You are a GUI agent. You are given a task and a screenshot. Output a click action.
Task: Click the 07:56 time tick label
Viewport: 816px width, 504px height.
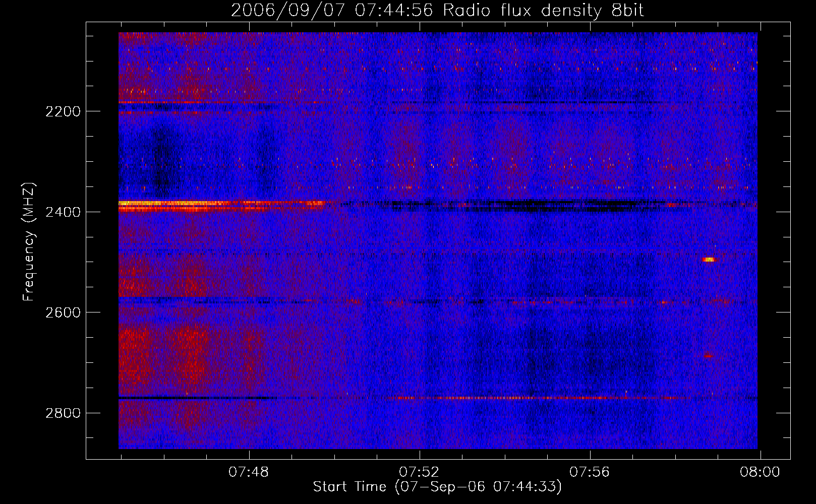[x=590, y=472]
